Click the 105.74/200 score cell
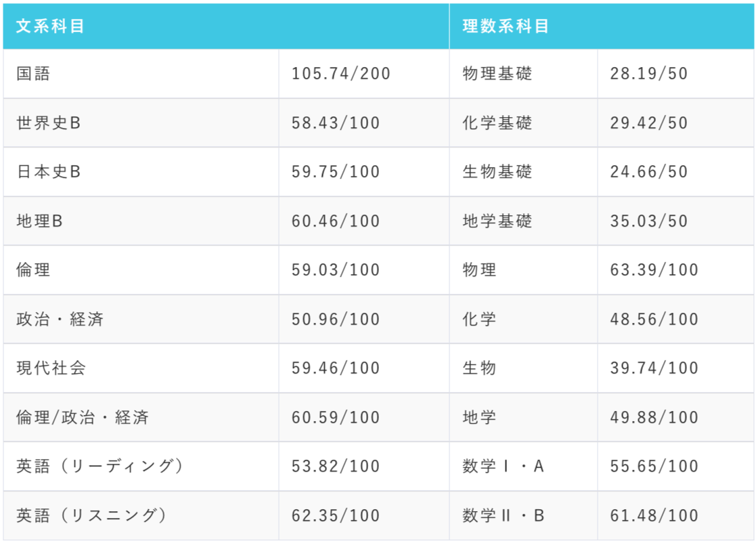 pos(341,74)
